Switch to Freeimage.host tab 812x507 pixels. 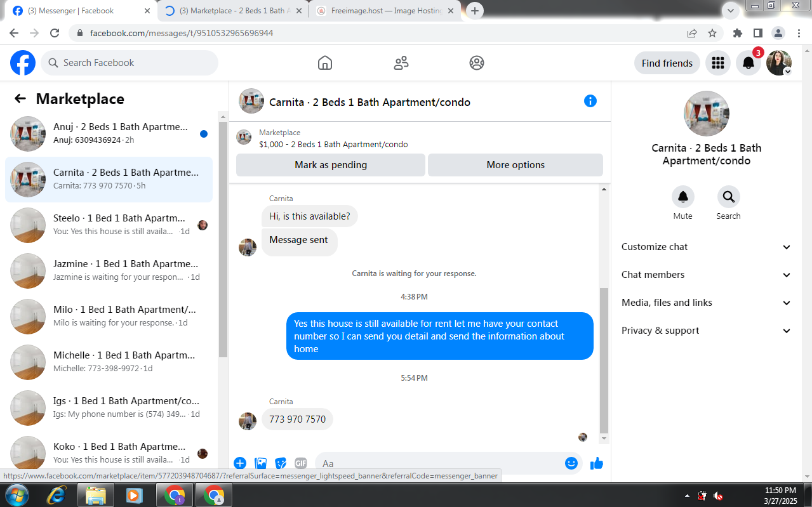(385, 11)
